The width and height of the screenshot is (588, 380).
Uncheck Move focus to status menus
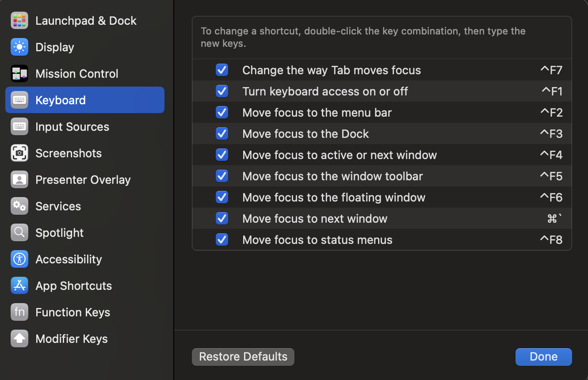222,240
